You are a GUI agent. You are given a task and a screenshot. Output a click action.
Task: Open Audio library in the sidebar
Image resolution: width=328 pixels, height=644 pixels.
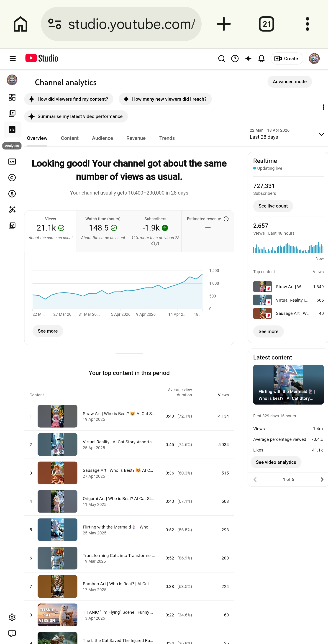pyautogui.click(x=12, y=226)
